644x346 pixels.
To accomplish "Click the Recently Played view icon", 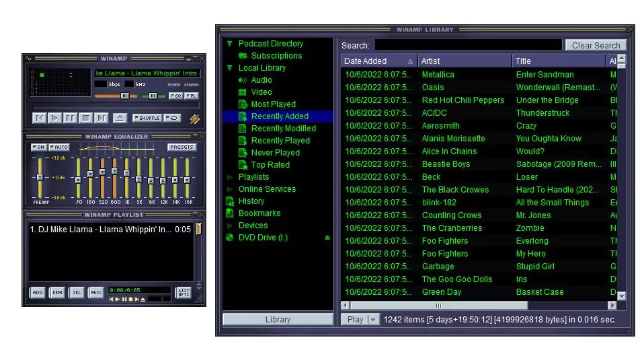I will pyautogui.click(x=243, y=141).
